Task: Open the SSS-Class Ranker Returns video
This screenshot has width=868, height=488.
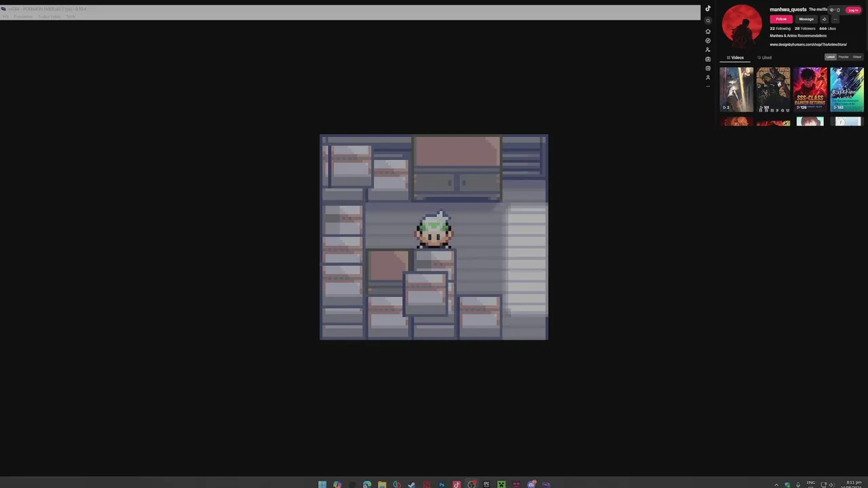Action: (x=810, y=89)
